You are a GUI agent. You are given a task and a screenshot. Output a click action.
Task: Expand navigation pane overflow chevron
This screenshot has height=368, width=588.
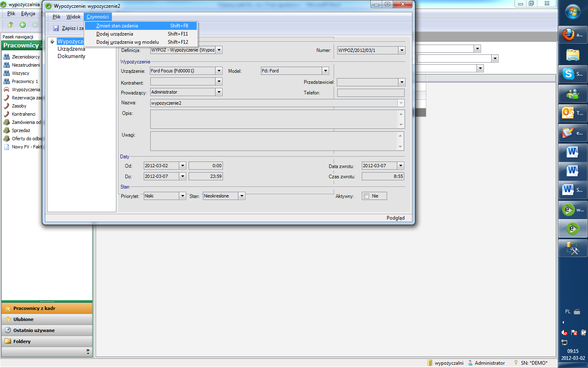click(x=88, y=351)
